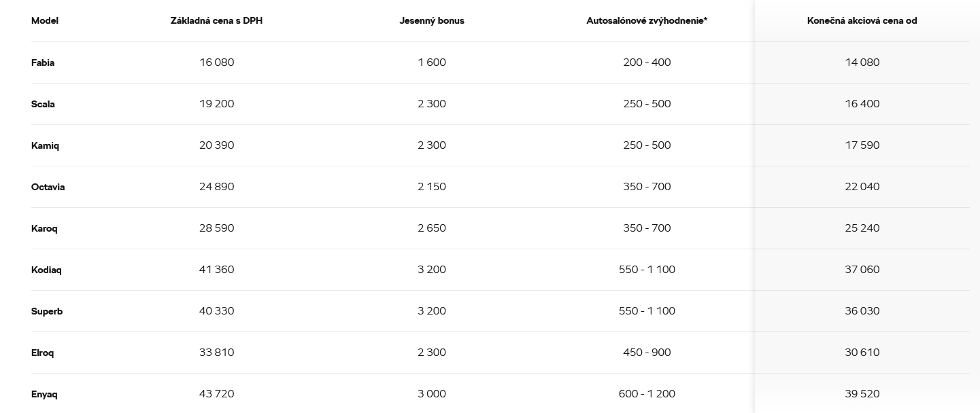Click the Základná cena s DPH header
980x413 pixels.
[x=216, y=20]
